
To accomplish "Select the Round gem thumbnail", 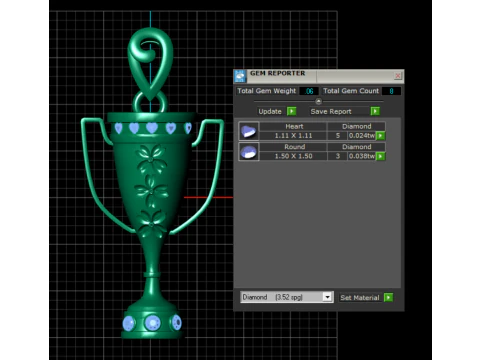I will 249,152.
